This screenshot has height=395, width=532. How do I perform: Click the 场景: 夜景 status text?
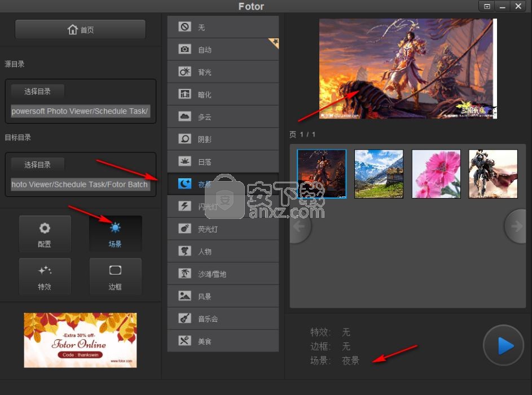335,361
